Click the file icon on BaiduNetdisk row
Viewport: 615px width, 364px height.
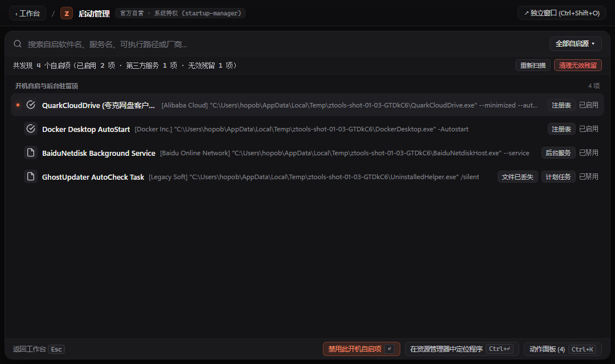point(31,152)
